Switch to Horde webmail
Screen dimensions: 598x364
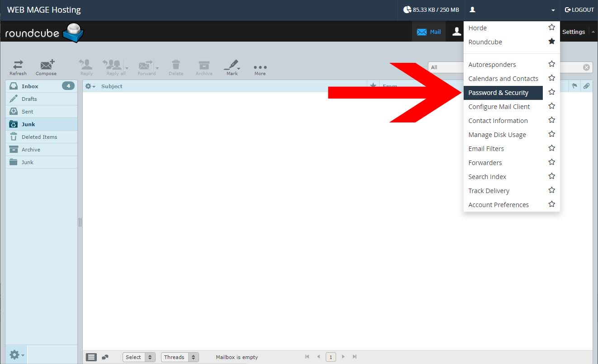click(477, 28)
